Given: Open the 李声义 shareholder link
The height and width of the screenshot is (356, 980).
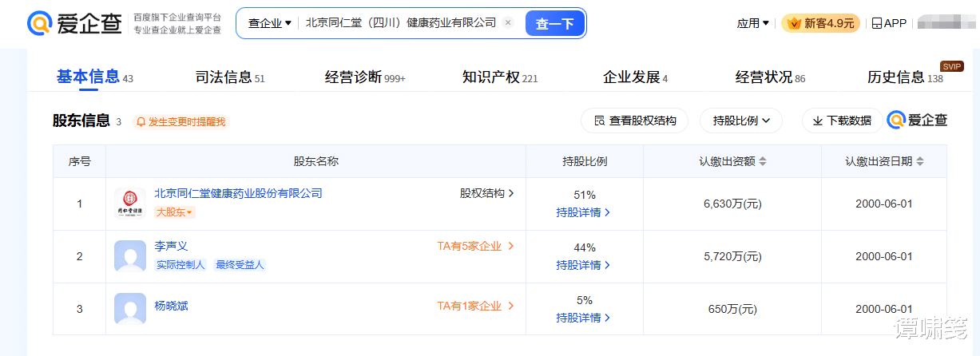Looking at the screenshot, I should pyautogui.click(x=171, y=246).
